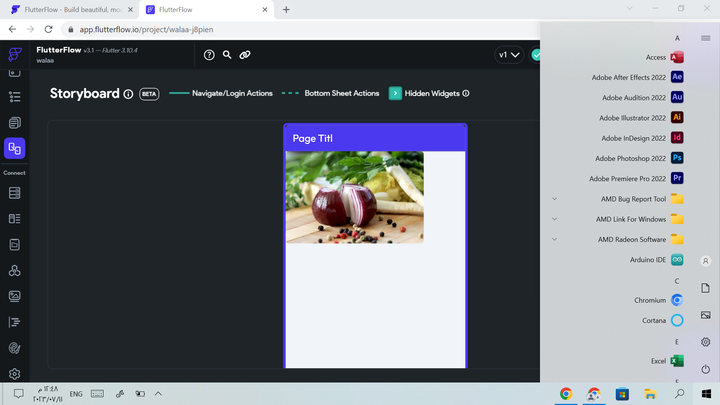Screen dimensions: 720x405
Task: Open the help question mark icon
Action: 209,55
